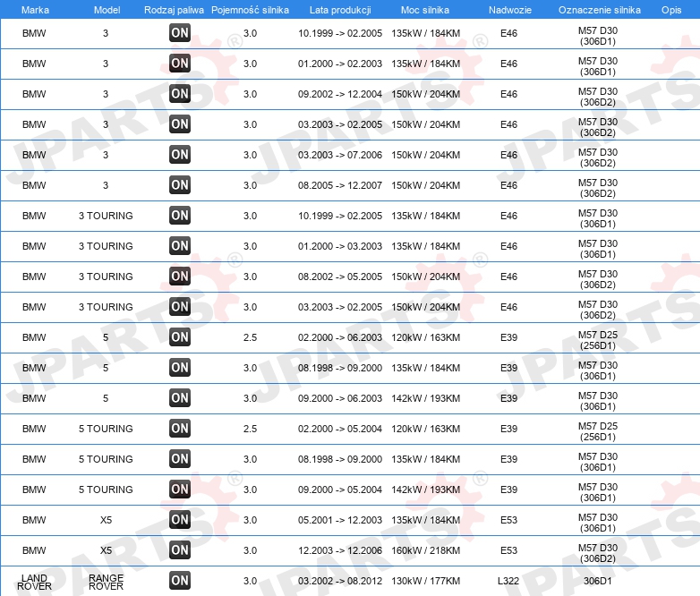
Task: Select the date cell 03.2003 -> 07.2006
Action: click(340, 155)
